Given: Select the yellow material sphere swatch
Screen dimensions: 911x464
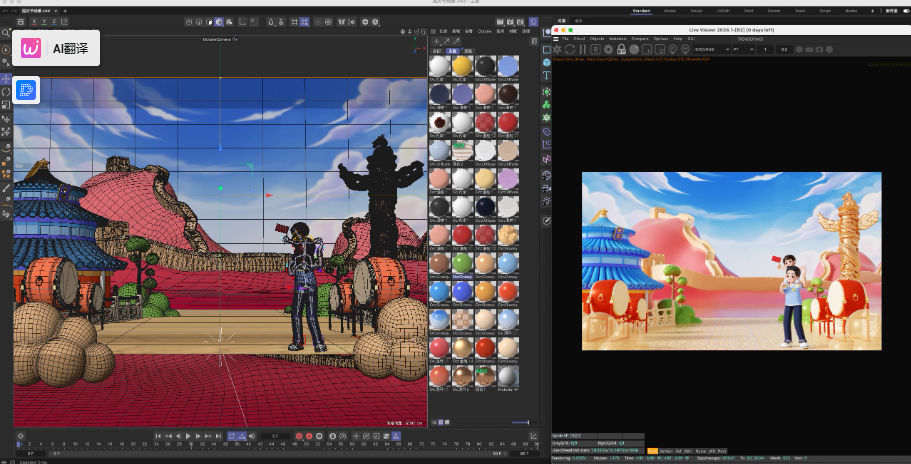Looking at the screenshot, I should pyautogui.click(x=461, y=66).
